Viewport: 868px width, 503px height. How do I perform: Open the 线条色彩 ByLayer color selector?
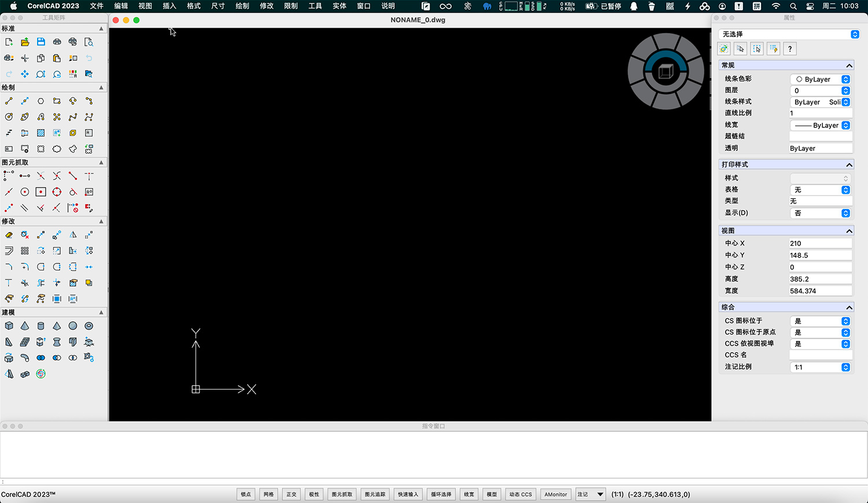click(x=845, y=79)
